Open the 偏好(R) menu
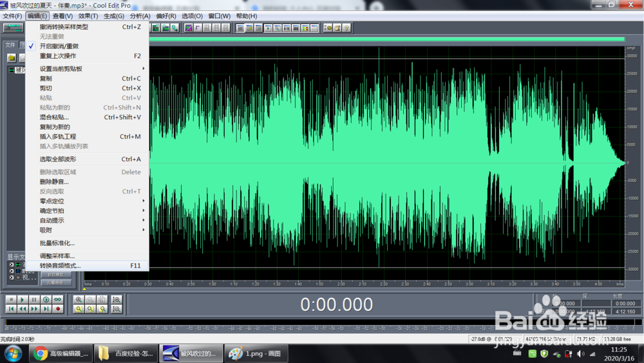The image size is (644, 363). [166, 16]
